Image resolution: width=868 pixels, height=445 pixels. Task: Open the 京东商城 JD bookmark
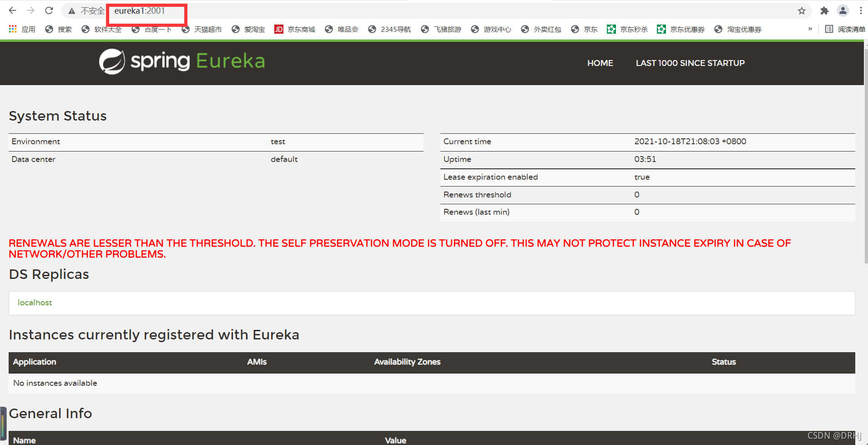[295, 29]
